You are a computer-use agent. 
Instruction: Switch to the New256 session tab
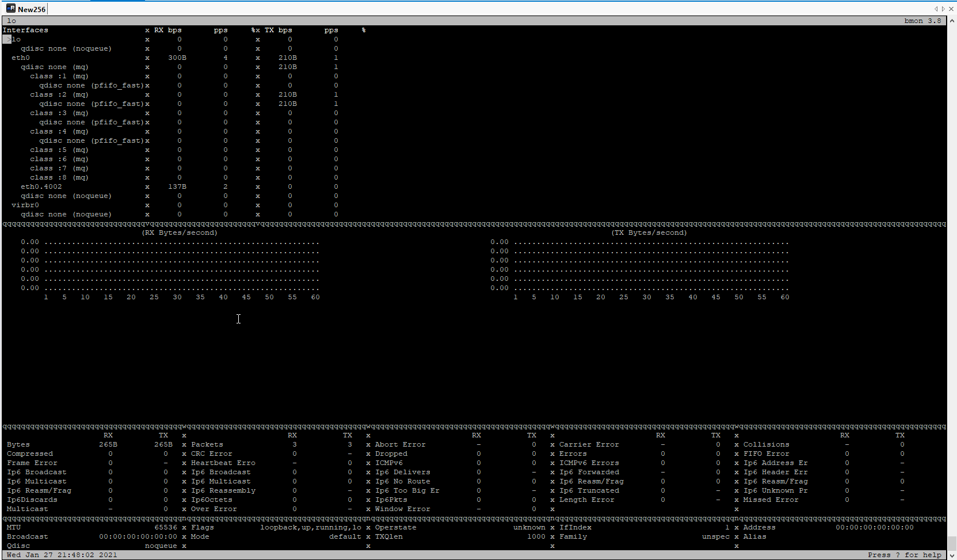pos(25,9)
